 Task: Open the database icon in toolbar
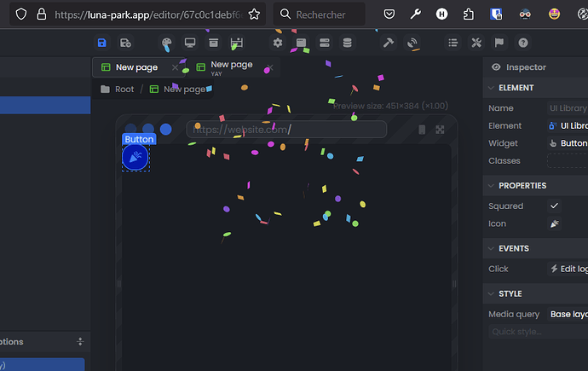pyautogui.click(x=347, y=43)
